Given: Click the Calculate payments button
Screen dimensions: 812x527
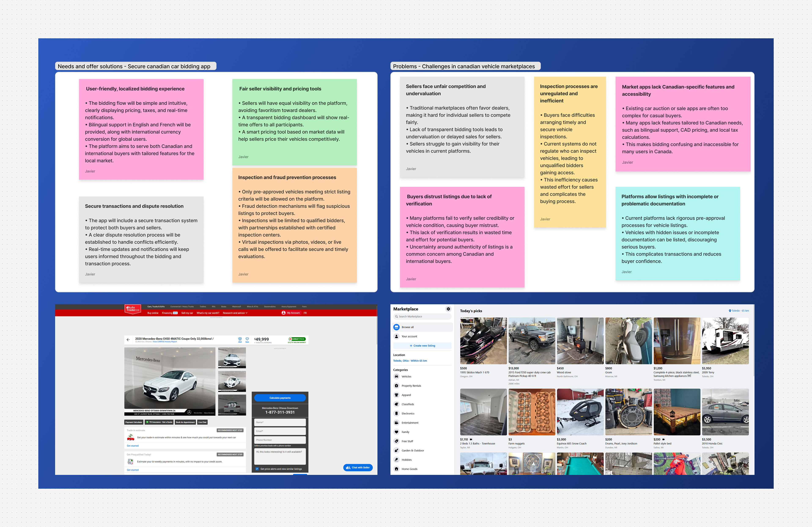Looking at the screenshot, I should coord(280,398).
